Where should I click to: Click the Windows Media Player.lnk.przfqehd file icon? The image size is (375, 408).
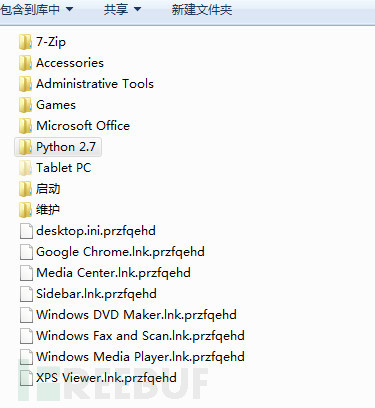pos(26,357)
